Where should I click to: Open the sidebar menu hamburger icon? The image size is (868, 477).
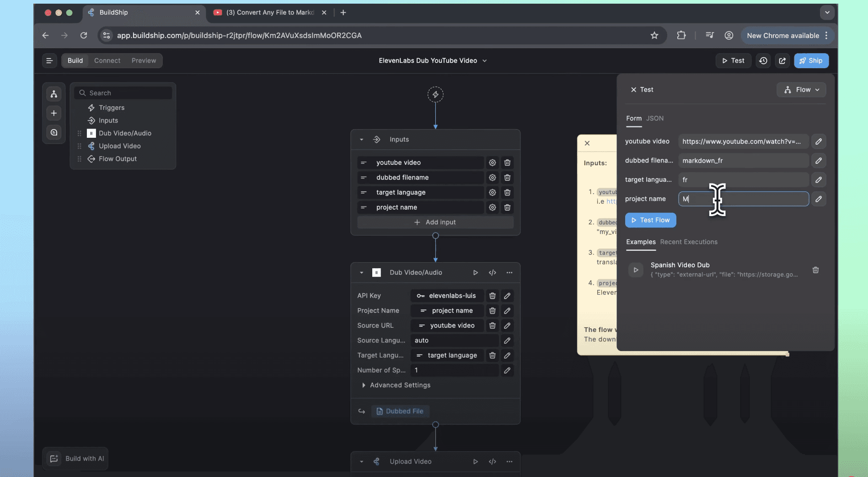click(x=49, y=60)
